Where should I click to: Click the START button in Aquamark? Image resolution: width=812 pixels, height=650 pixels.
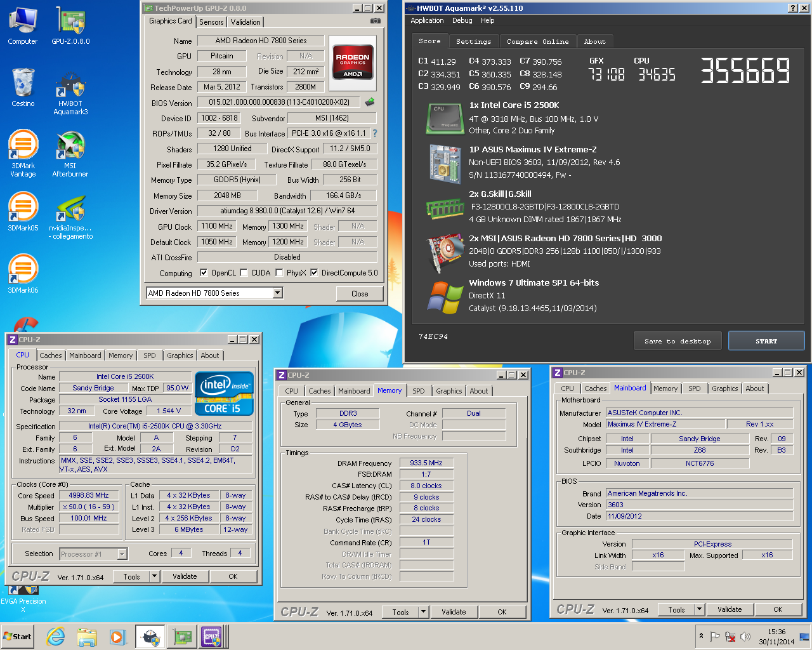tap(766, 341)
